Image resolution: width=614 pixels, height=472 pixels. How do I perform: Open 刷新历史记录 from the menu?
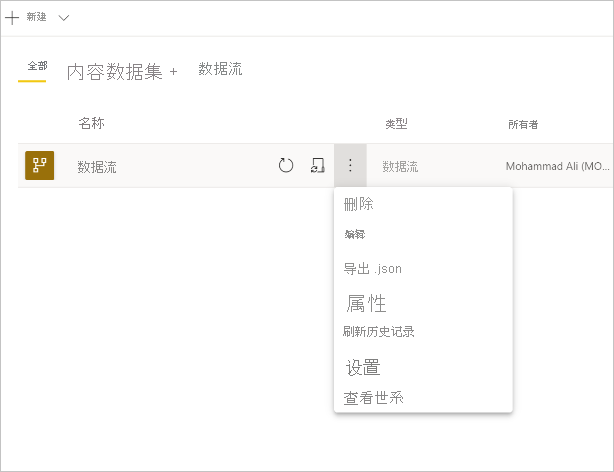[x=379, y=331]
